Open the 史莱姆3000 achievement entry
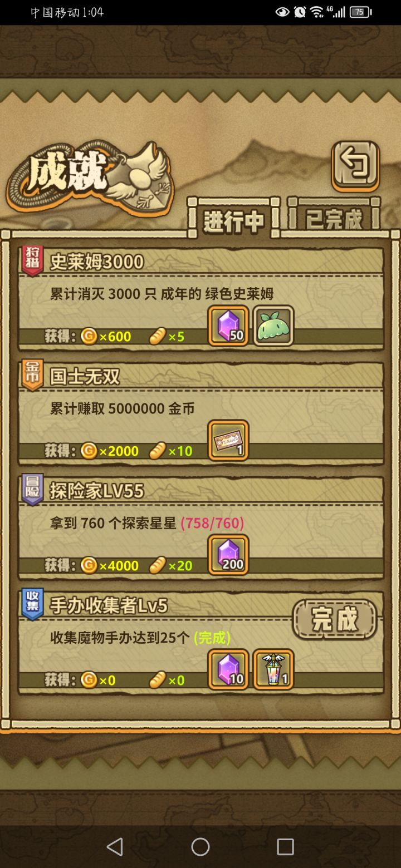This screenshot has height=868, width=401. click(x=201, y=298)
